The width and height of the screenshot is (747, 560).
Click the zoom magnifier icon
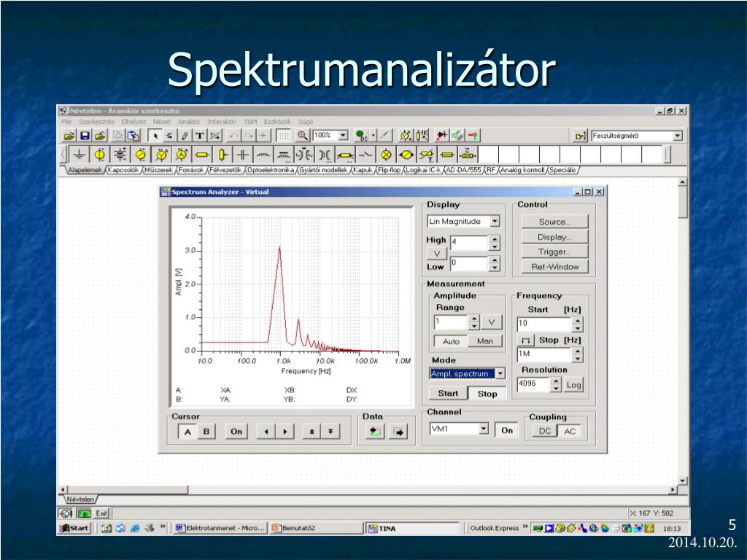[302, 136]
